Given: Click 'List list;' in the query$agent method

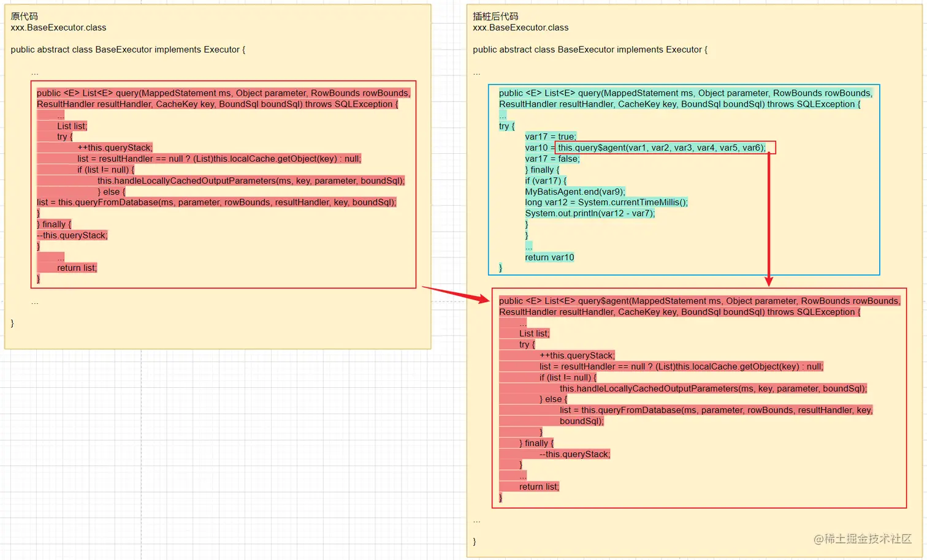Looking at the screenshot, I should [535, 333].
